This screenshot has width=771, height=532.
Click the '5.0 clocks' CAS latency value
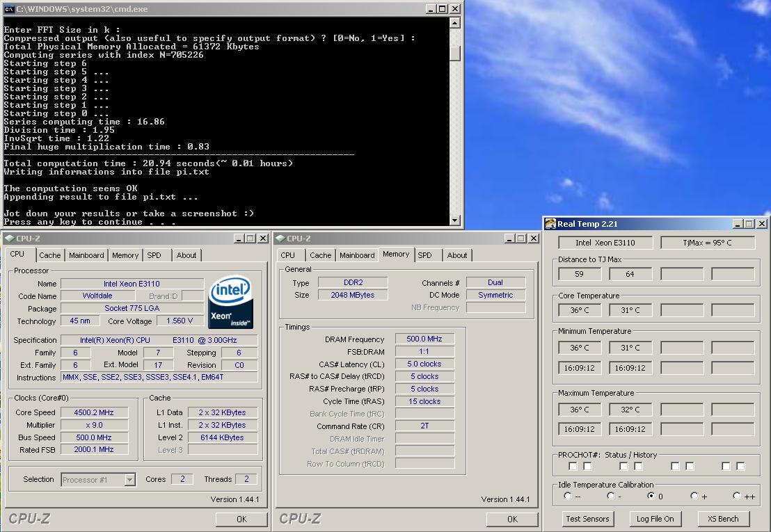coord(425,364)
